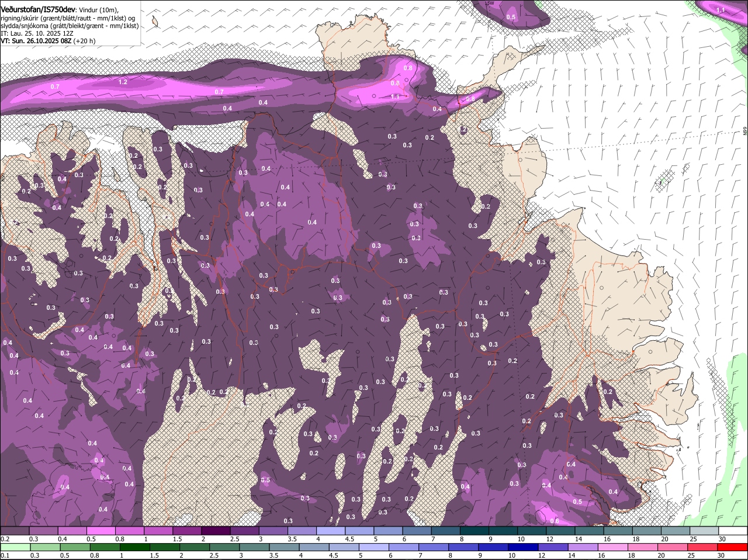Viewport: 748px width, 560px height.
Task: Click the snow legend swatch for 1.5–2
Action: (187, 531)
